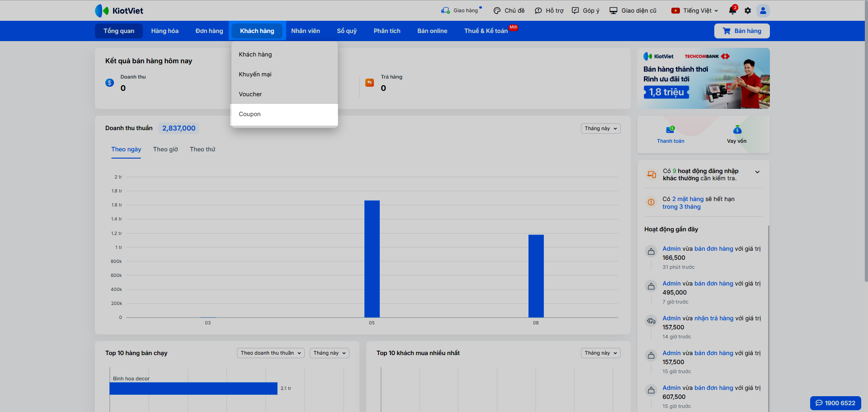Open the notifications bell
868x412 pixels.
732,10
